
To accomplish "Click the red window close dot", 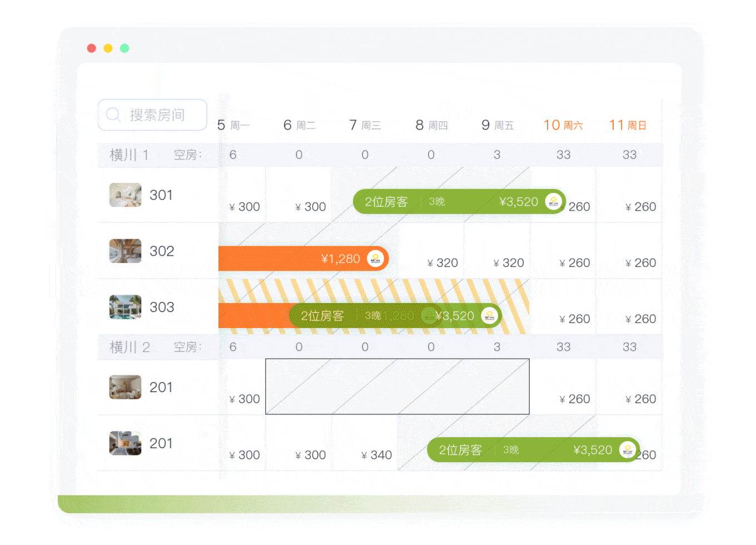I will click(x=92, y=48).
